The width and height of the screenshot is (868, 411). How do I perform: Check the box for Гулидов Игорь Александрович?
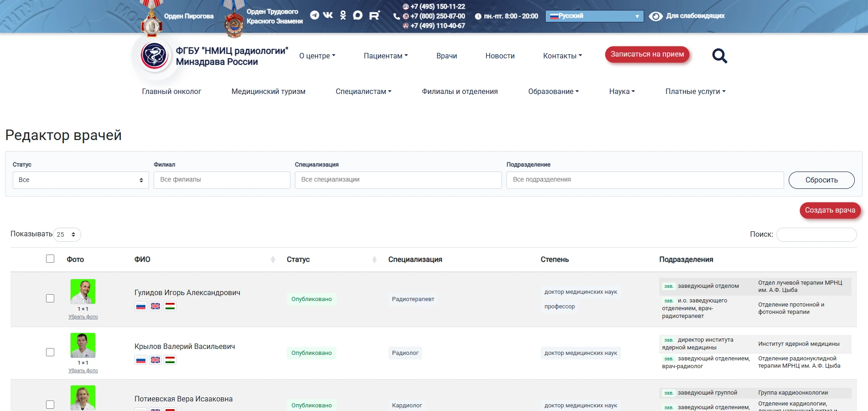pyautogui.click(x=50, y=298)
